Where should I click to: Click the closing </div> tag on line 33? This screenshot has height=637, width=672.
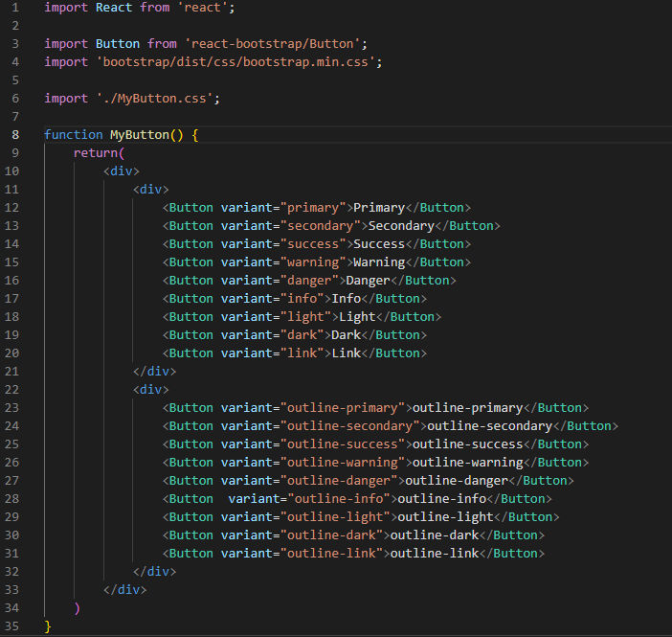pyautogui.click(x=124, y=589)
